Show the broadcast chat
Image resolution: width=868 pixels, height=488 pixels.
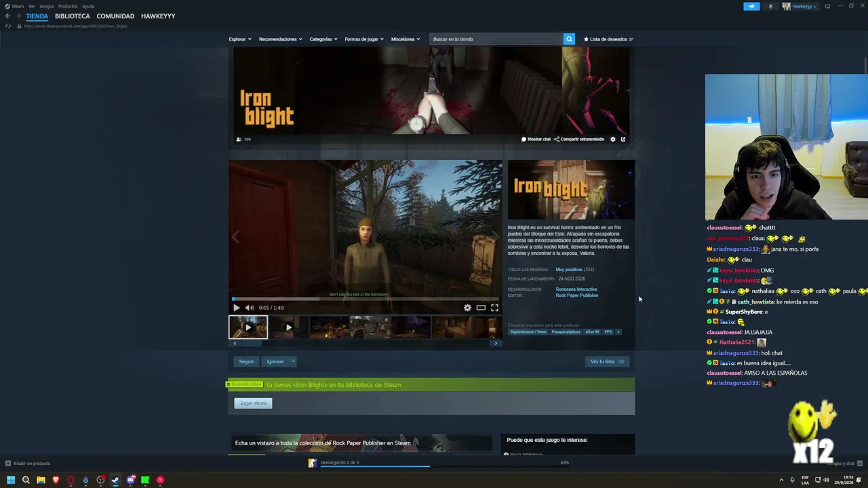pyautogui.click(x=536, y=139)
